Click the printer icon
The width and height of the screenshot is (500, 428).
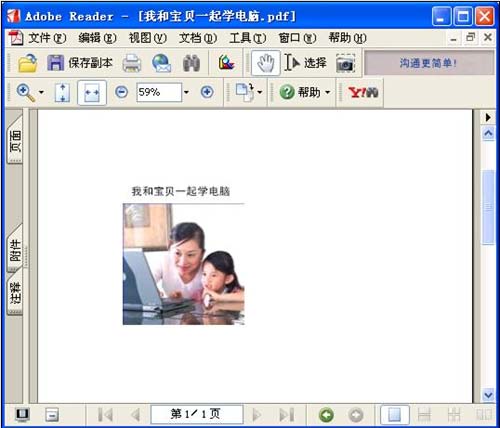coord(132,63)
